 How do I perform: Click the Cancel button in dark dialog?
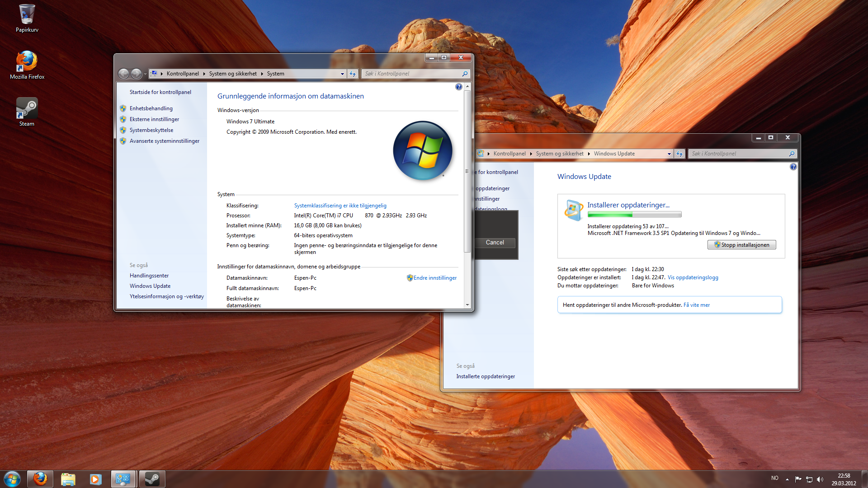pos(495,243)
